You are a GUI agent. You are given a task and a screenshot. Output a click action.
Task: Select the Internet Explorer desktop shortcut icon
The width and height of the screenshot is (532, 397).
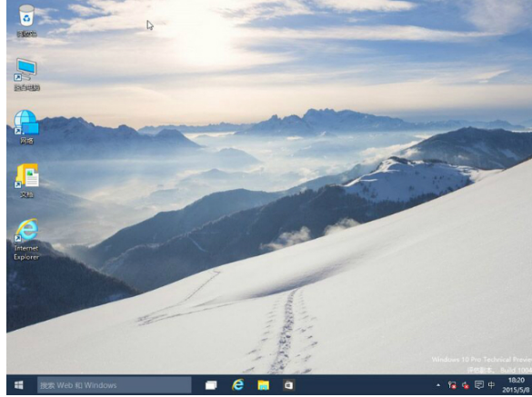[26, 239]
